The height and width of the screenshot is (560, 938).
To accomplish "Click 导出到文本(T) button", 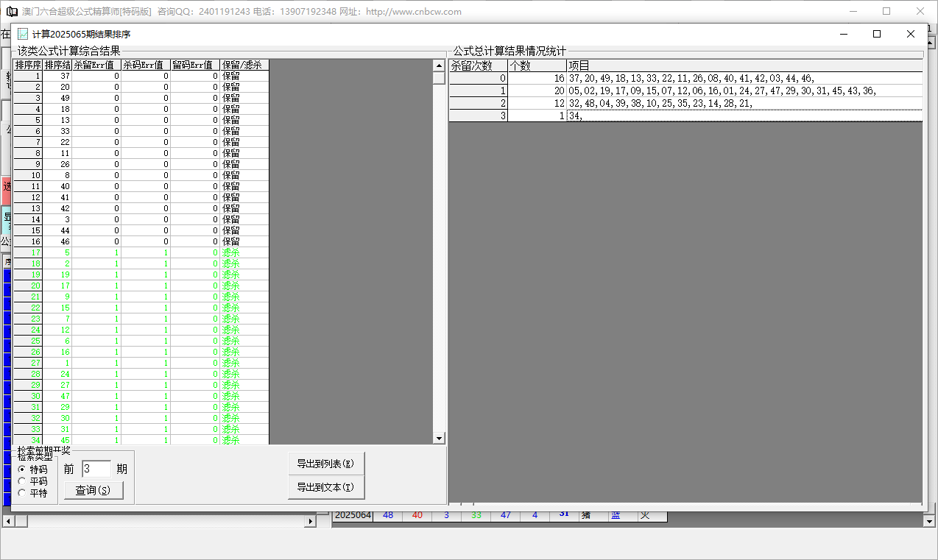I will (x=325, y=487).
